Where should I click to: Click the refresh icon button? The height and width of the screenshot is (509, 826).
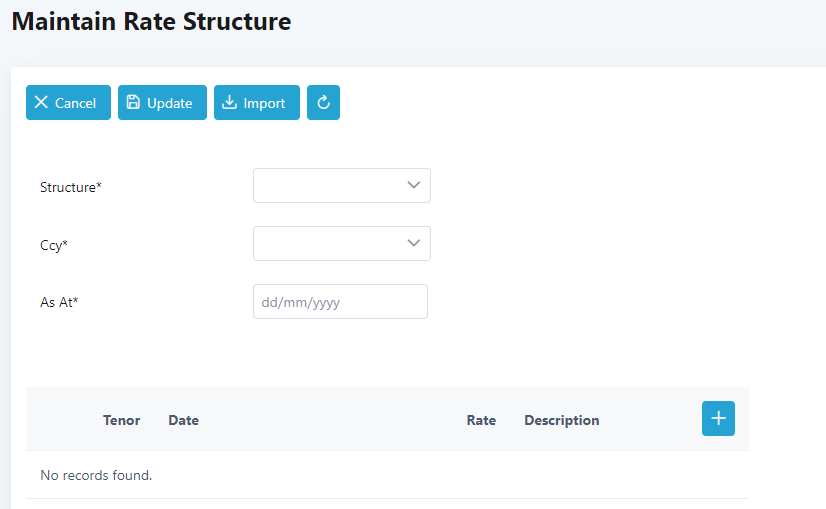pos(323,103)
